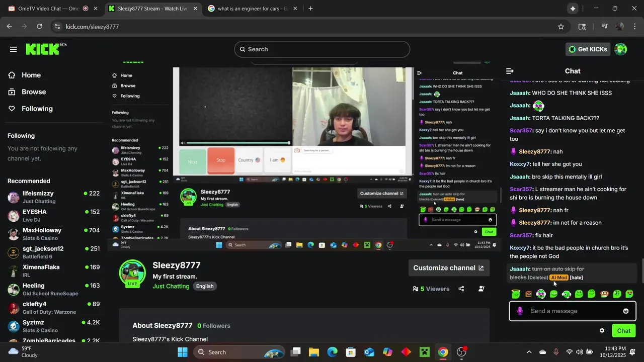Open recommended channel sgt_jackson12

[53, 252]
